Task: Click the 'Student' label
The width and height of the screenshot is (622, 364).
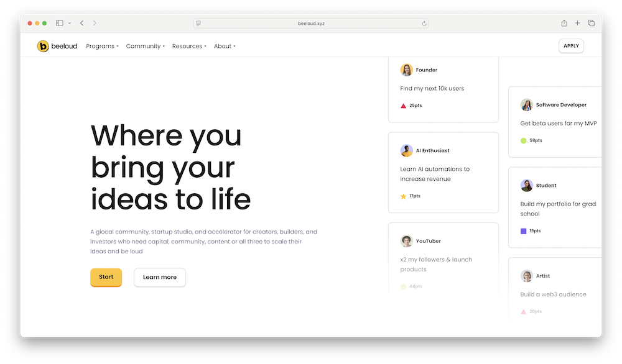Action: tap(546, 185)
